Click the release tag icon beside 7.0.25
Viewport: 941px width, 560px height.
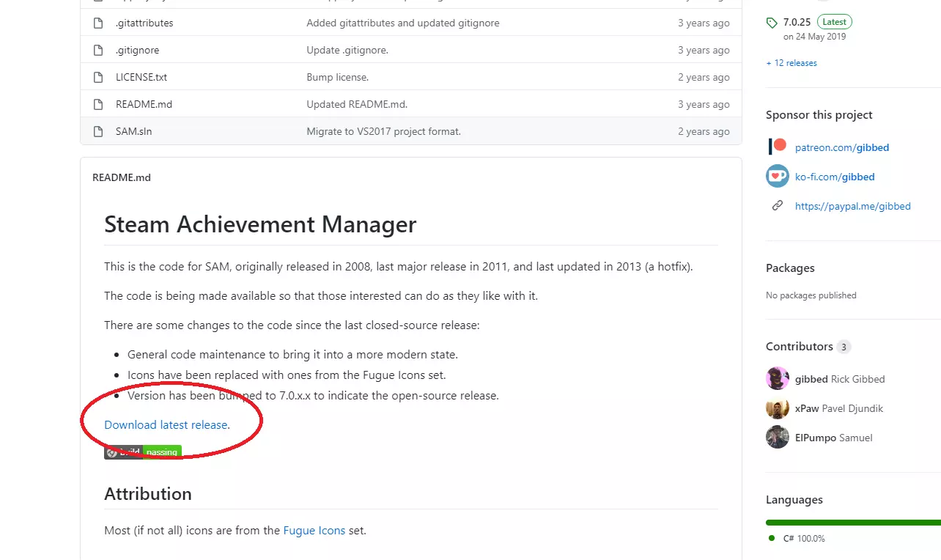point(772,23)
